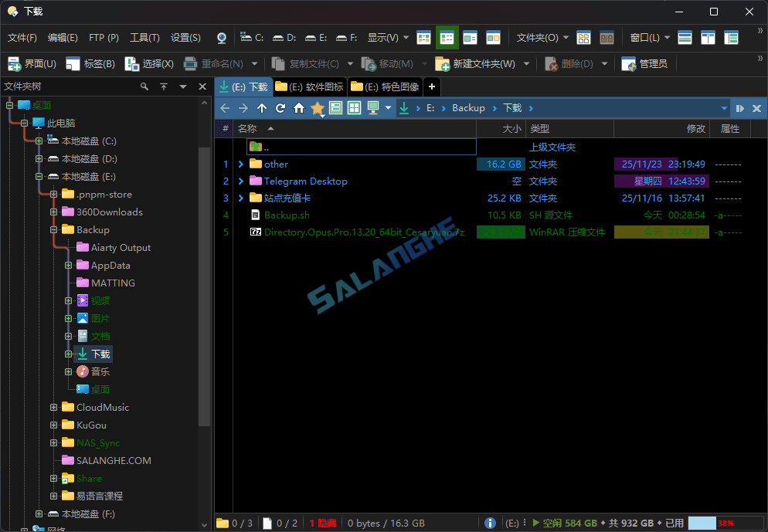Open the 显示(V) dropdown
The height and width of the screenshot is (532, 768).
point(388,38)
